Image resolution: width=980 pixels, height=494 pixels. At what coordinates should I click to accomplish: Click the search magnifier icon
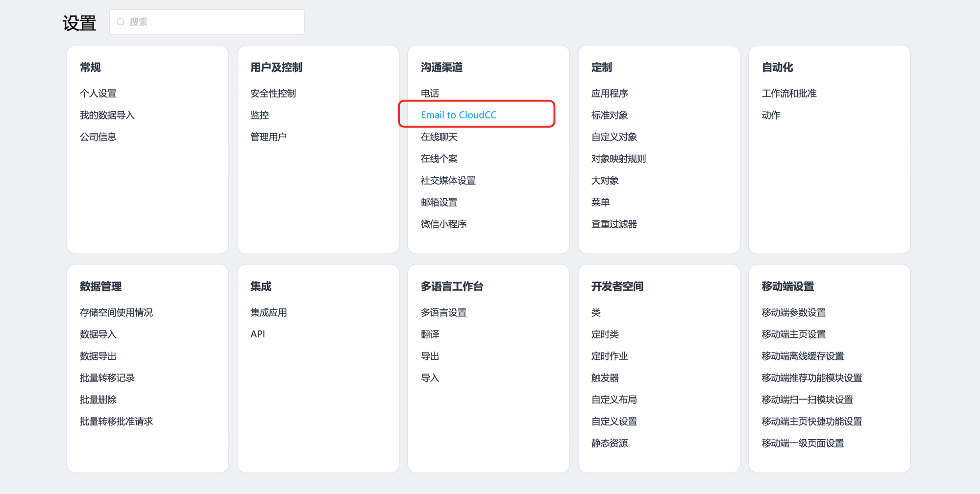[121, 22]
